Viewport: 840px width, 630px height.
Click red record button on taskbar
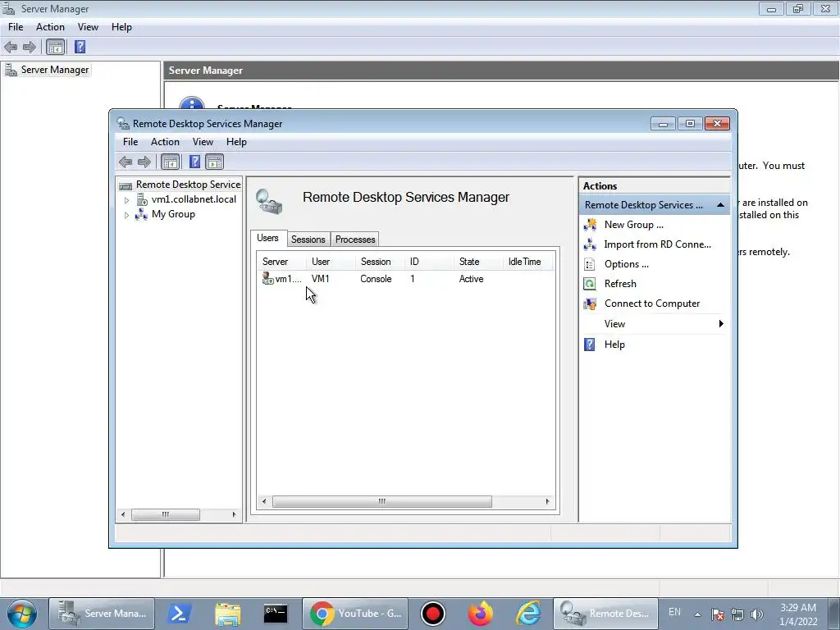coord(433,614)
